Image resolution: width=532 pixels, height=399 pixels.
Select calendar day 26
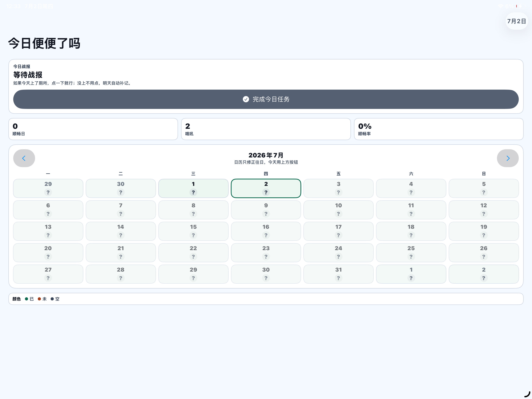point(484,252)
